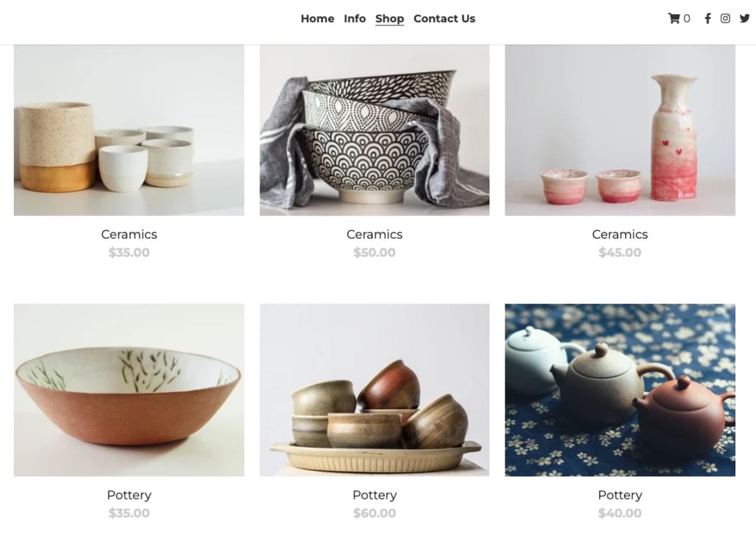The image size is (756, 534).
Task: Click the $35.00 price under Pottery
Action: [x=129, y=513]
